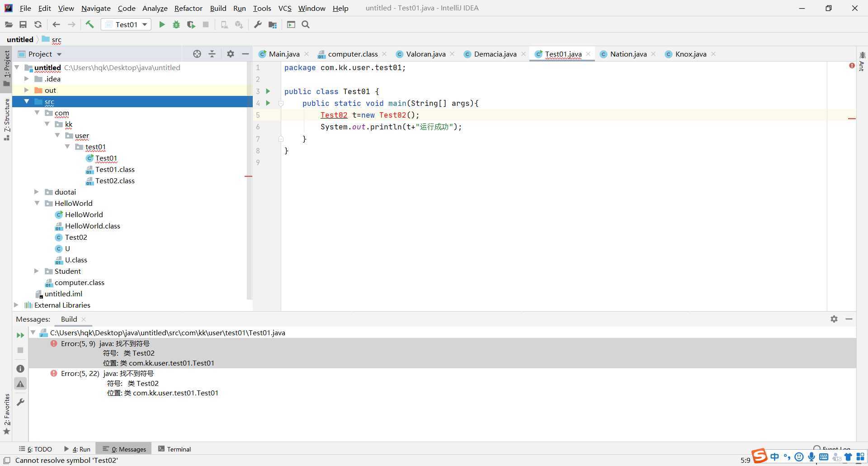The height and width of the screenshot is (466, 868).
Task: Click the run gutter arrow on line 3
Action: pyautogui.click(x=268, y=91)
